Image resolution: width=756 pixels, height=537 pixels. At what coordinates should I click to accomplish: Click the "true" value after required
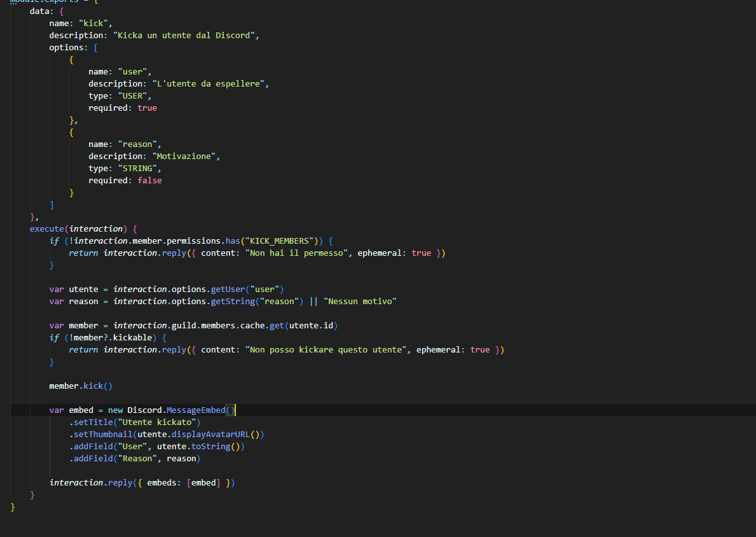(x=147, y=108)
